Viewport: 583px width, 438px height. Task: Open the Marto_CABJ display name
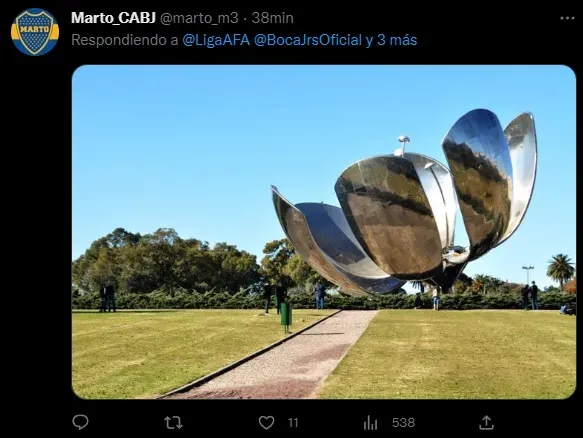pos(113,18)
